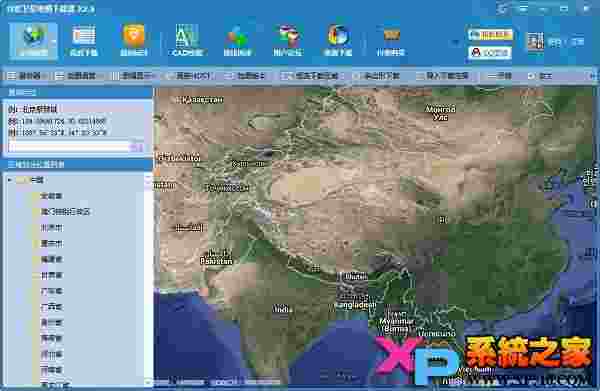The width and height of the screenshot is (600, 391).
Task: Select 广东省 in the region tree
Action: [52, 291]
